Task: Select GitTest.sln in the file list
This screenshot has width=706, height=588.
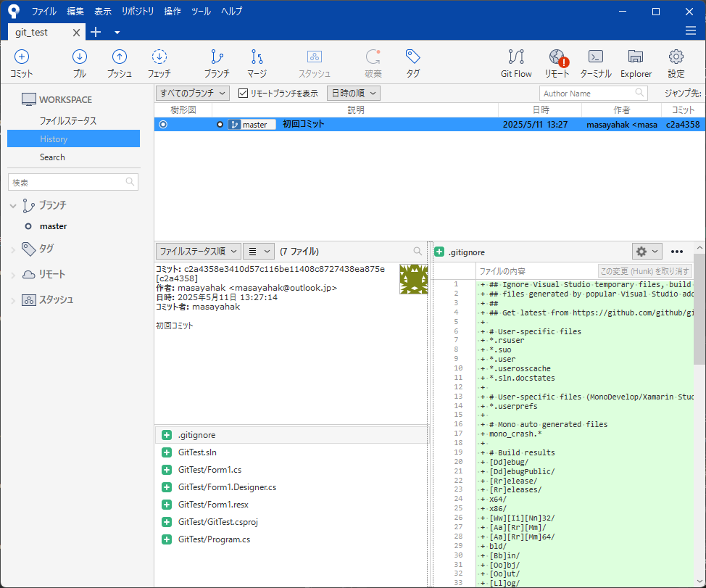Action: (291, 452)
